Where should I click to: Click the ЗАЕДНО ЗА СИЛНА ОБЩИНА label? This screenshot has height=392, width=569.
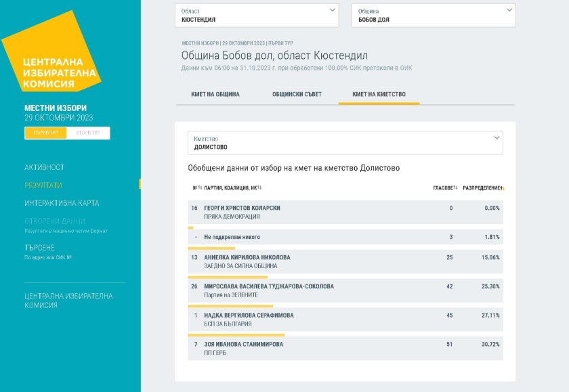click(x=240, y=266)
